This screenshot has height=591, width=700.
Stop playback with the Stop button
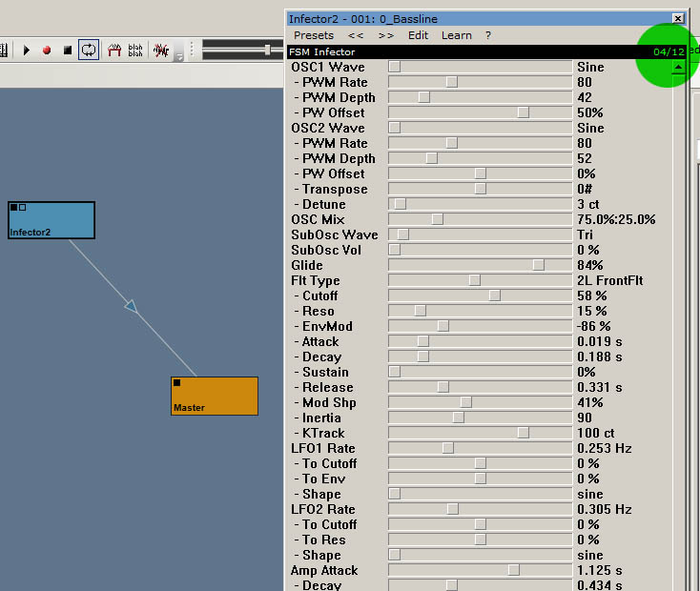(68, 50)
